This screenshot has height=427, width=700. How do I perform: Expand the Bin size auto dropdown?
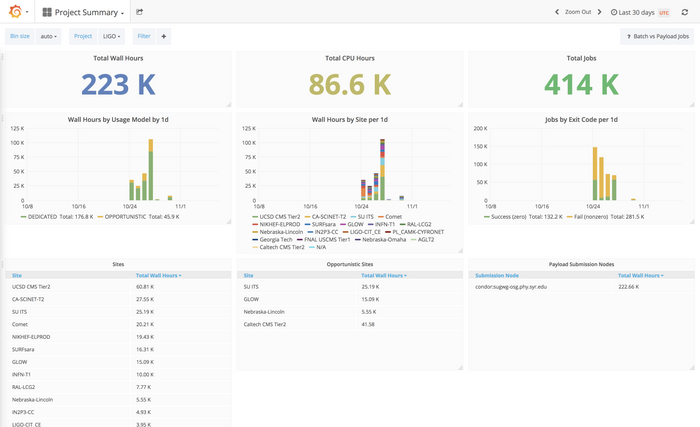48,36
